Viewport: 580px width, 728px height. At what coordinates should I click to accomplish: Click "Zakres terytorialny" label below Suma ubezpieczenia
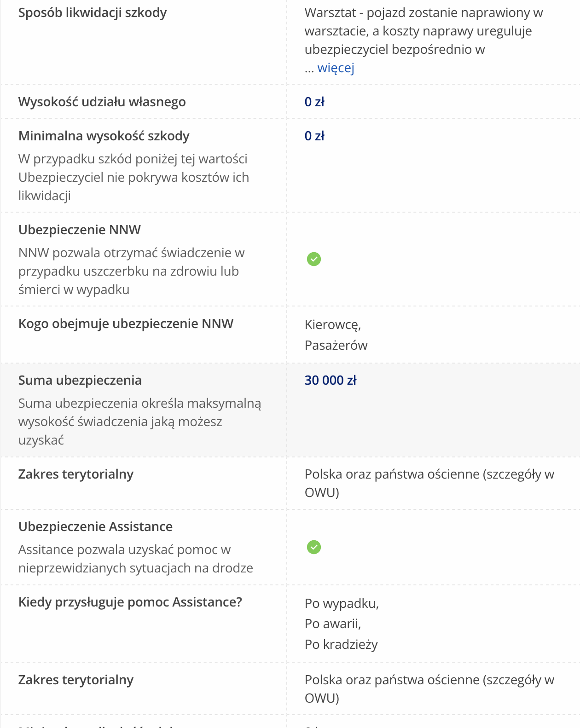coord(75,474)
